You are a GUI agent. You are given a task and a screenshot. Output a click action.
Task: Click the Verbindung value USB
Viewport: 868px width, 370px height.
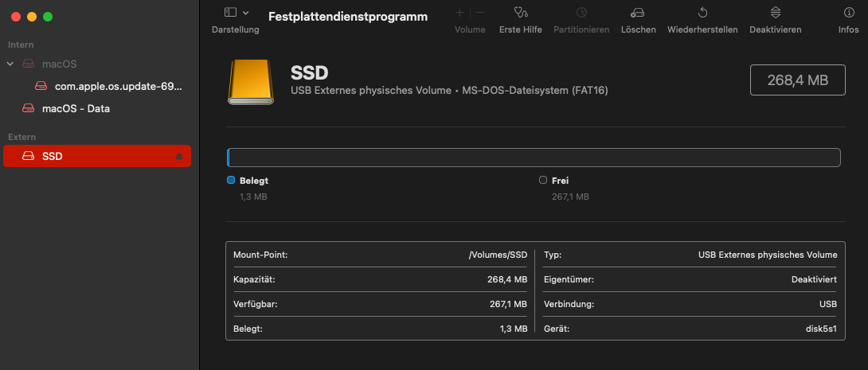829,304
